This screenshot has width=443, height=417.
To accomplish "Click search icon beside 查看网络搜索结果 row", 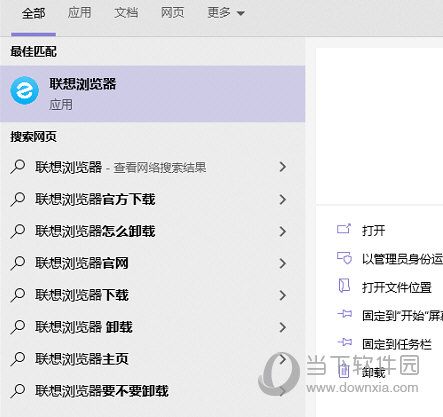I will pos(18,167).
